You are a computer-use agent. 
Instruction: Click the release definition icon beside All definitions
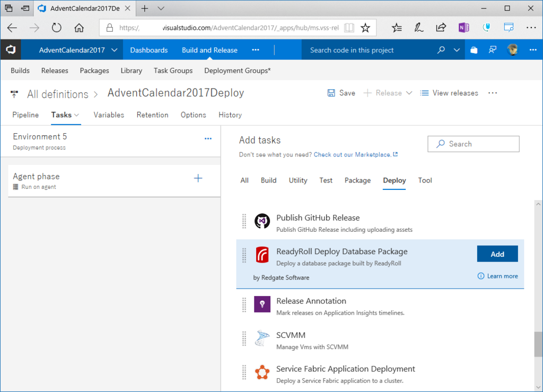click(x=14, y=94)
